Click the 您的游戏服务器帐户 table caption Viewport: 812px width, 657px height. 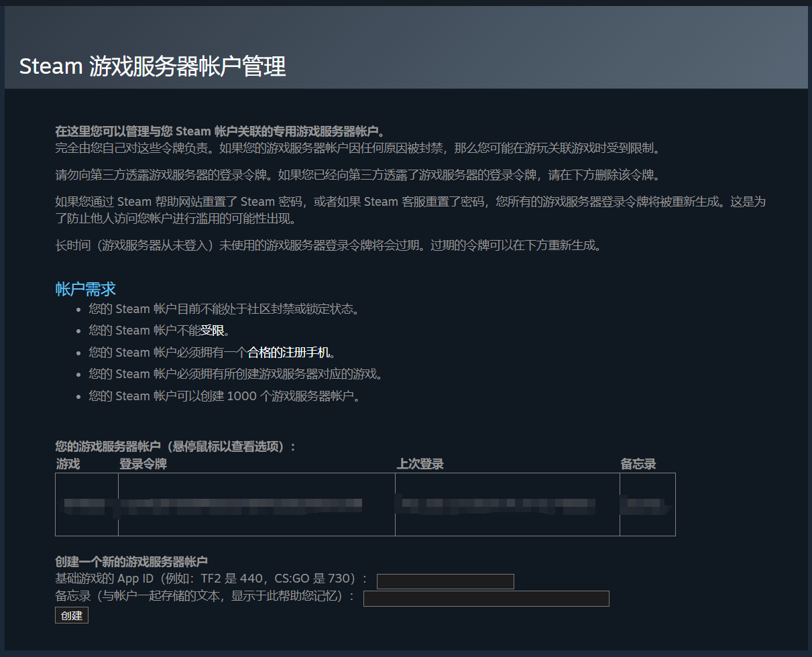click(175, 446)
